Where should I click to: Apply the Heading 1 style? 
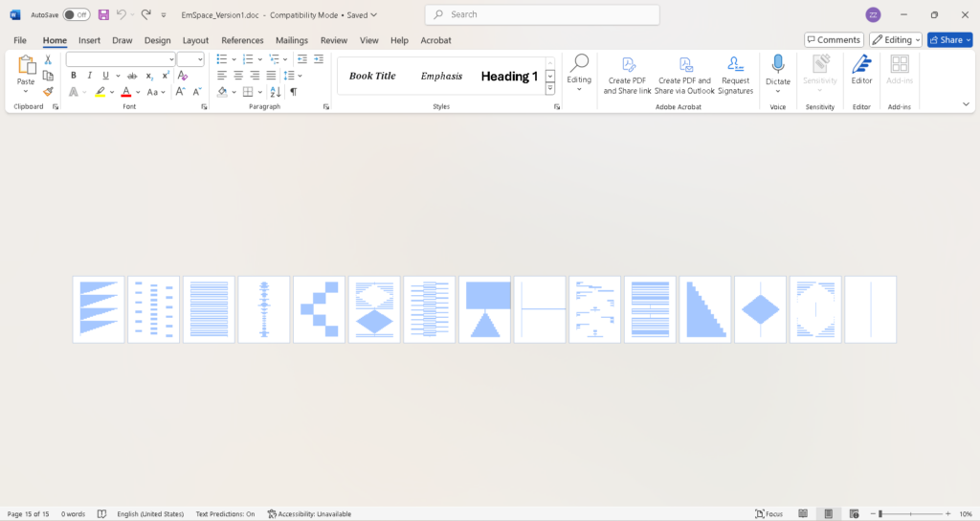(x=509, y=76)
